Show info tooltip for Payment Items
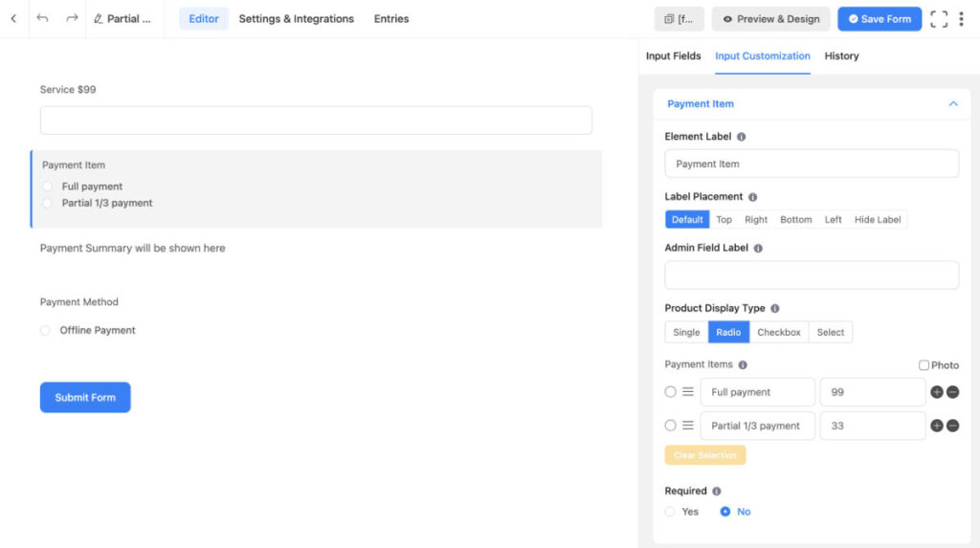Viewport: 980px width, 548px height. click(743, 365)
